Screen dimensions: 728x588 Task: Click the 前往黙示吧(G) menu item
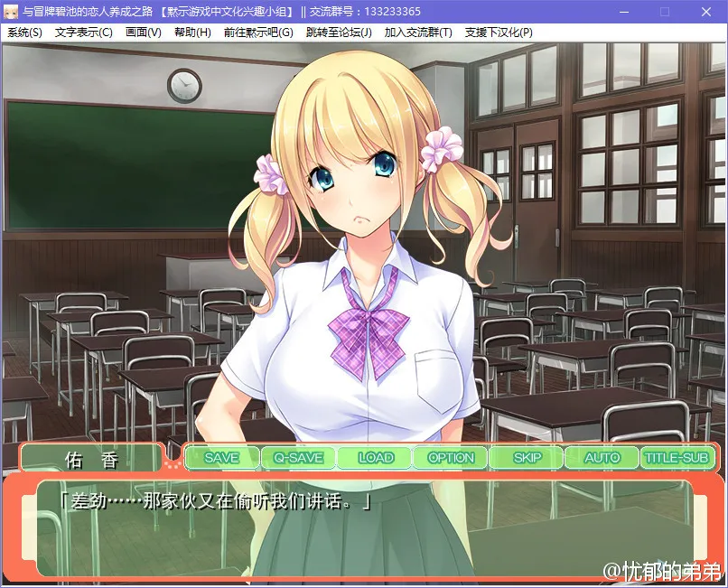point(259,33)
